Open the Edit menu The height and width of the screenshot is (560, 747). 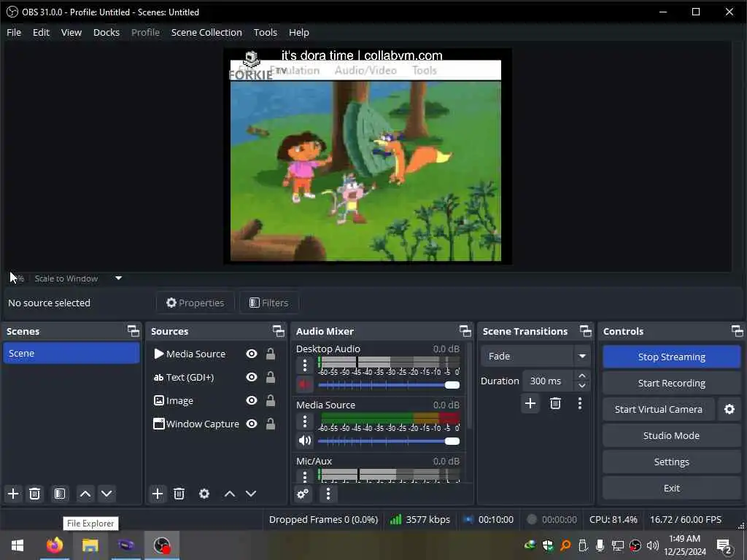(41, 32)
